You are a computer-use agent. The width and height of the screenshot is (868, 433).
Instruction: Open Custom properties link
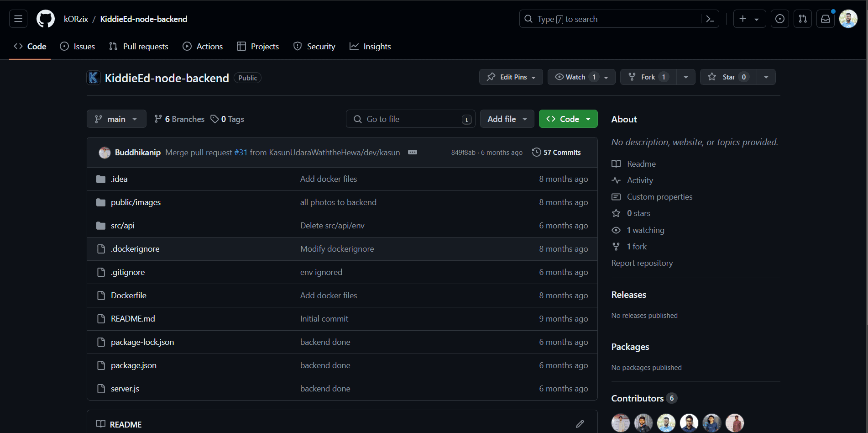point(652,197)
